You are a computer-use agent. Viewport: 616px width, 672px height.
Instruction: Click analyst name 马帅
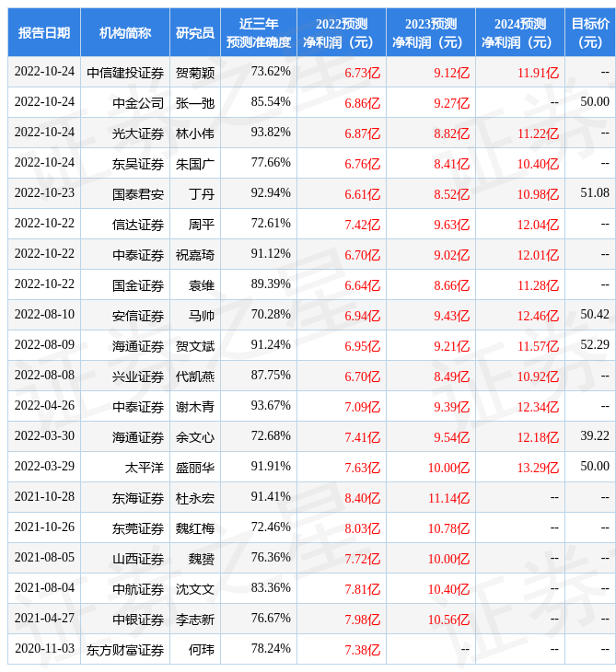[x=202, y=316]
